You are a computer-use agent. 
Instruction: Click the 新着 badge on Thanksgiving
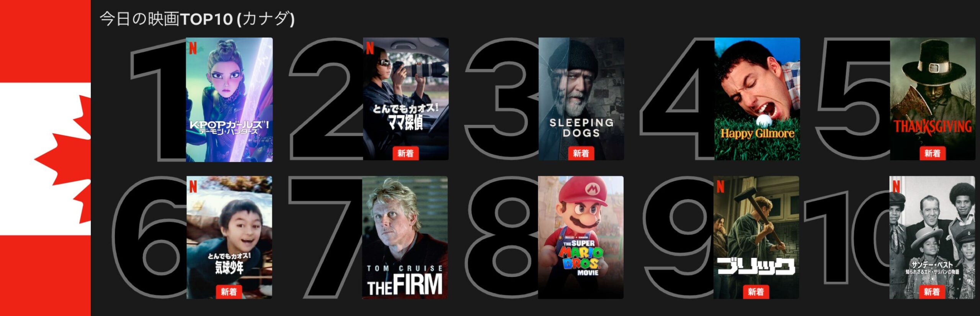click(x=933, y=153)
